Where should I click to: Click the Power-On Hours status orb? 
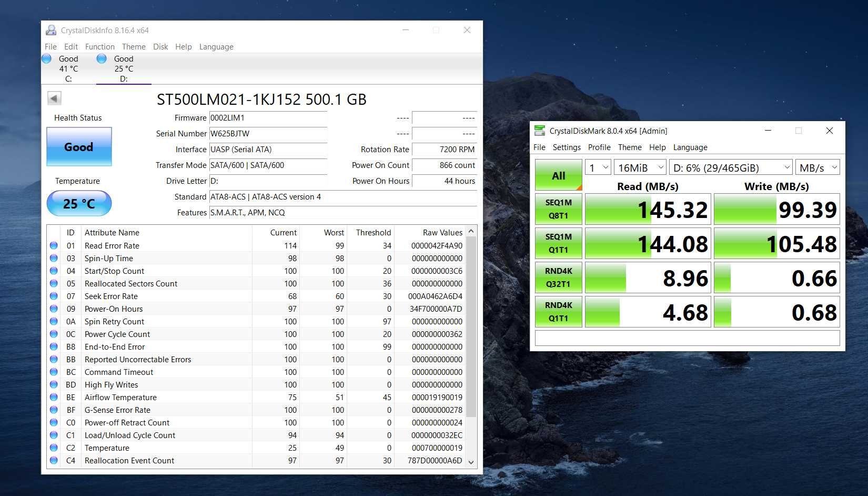[54, 309]
